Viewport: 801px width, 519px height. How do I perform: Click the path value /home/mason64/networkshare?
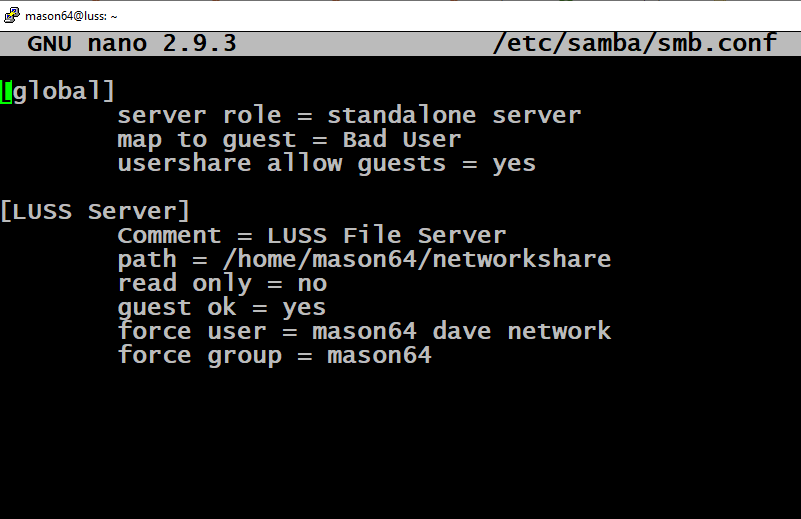pyautogui.click(x=417, y=259)
